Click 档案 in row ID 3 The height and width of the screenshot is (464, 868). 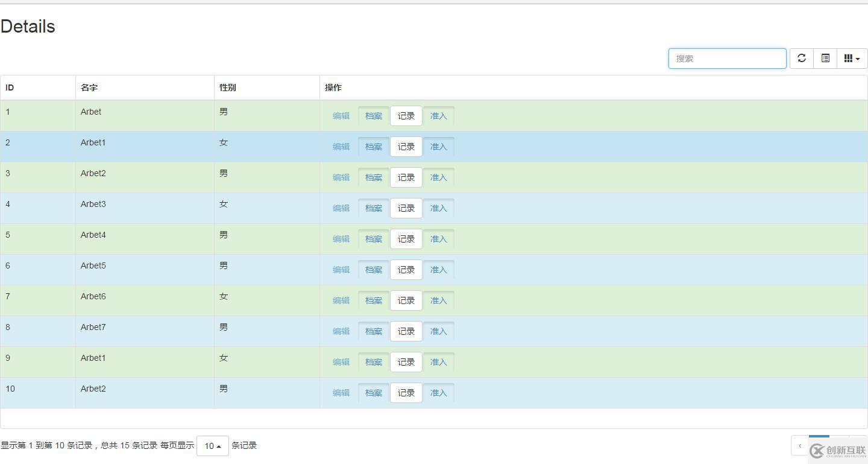(x=374, y=177)
